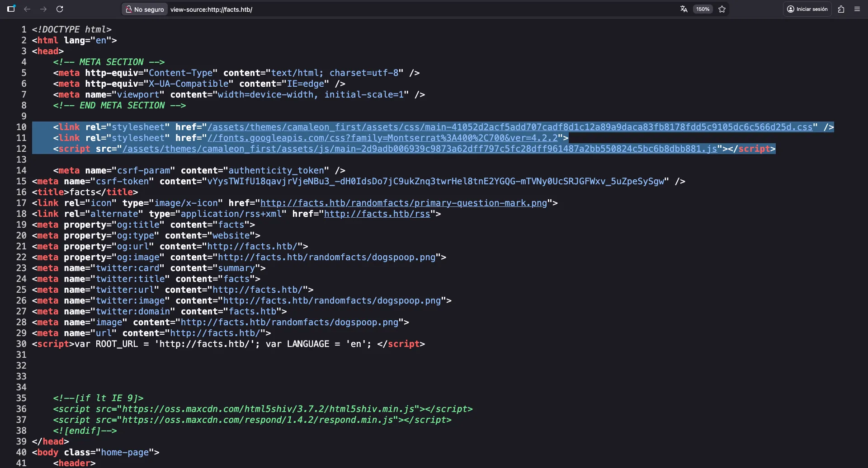Click the html lang 'en' value
Image resolution: width=868 pixels, height=468 pixels.
tap(101, 40)
